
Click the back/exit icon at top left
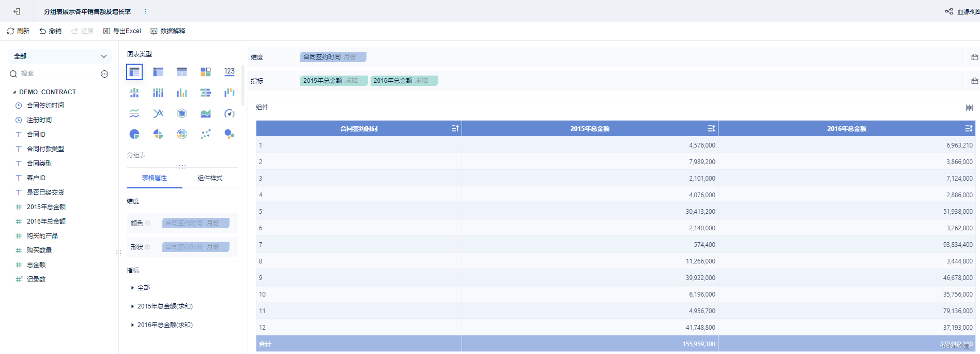(x=17, y=11)
